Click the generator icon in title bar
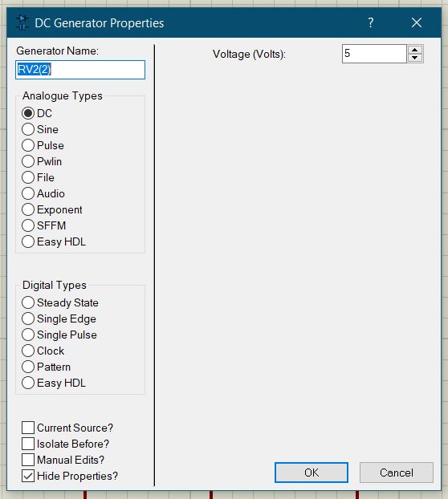Image resolution: width=448 pixels, height=499 pixels. click(22, 23)
